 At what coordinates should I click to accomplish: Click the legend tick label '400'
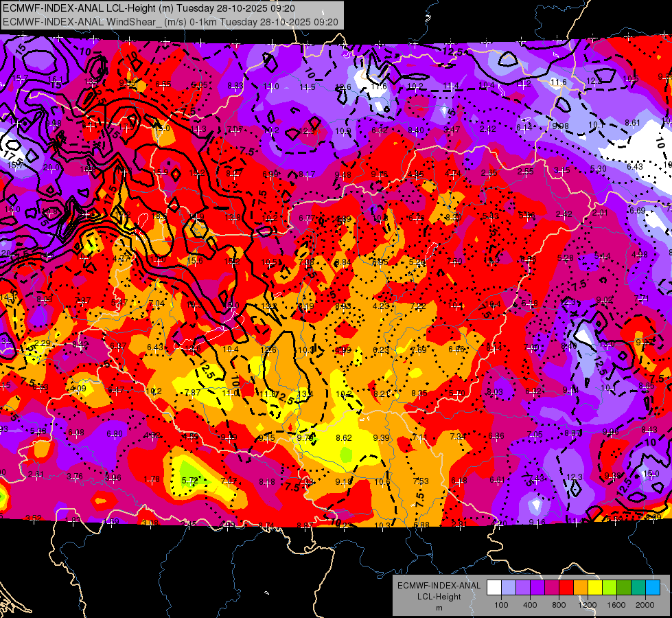tap(530, 605)
